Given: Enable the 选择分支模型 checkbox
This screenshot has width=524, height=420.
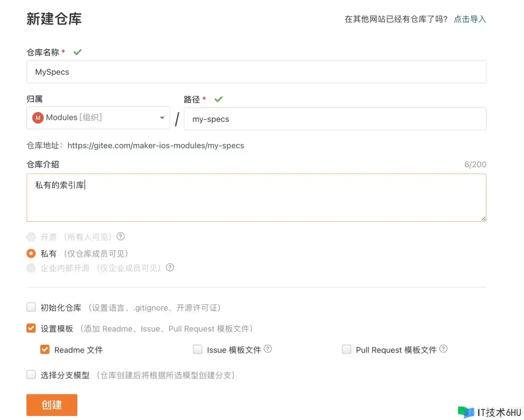Looking at the screenshot, I should point(31,375).
